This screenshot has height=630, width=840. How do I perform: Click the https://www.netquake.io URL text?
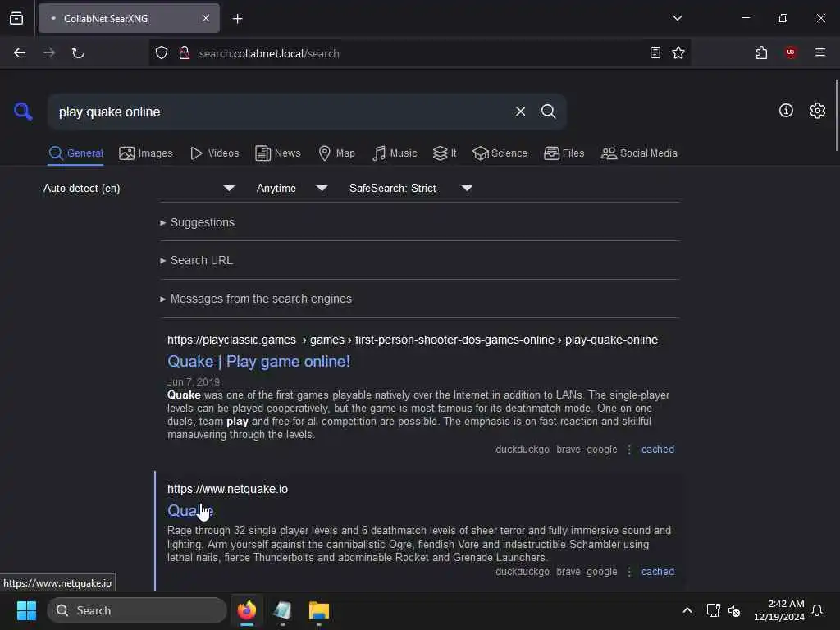(228, 489)
